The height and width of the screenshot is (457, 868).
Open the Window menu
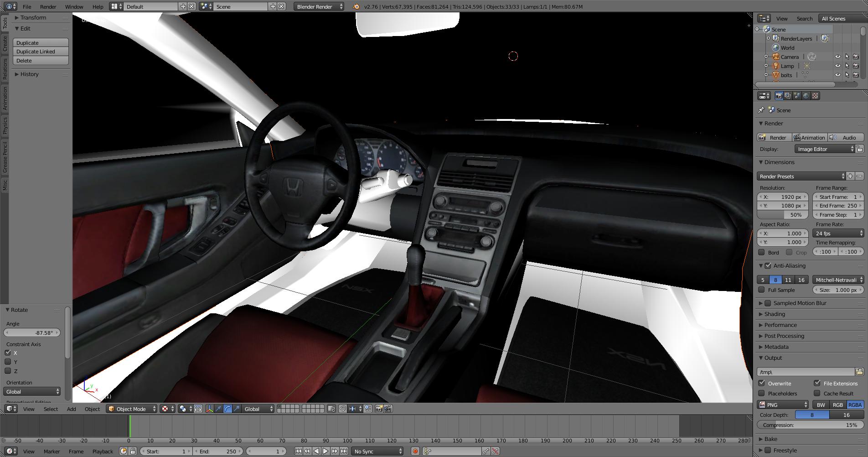[x=74, y=6]
